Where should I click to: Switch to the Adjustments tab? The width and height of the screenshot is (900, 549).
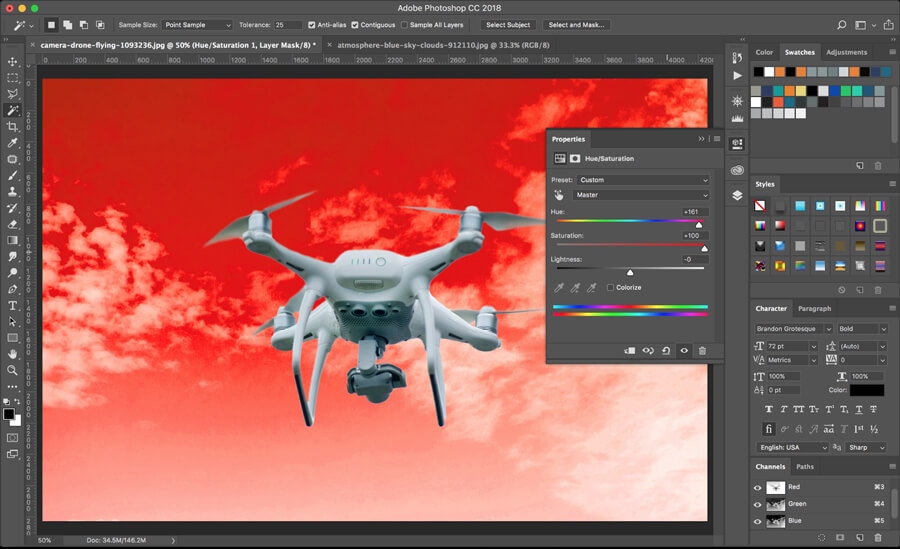[x=846, y=52]
